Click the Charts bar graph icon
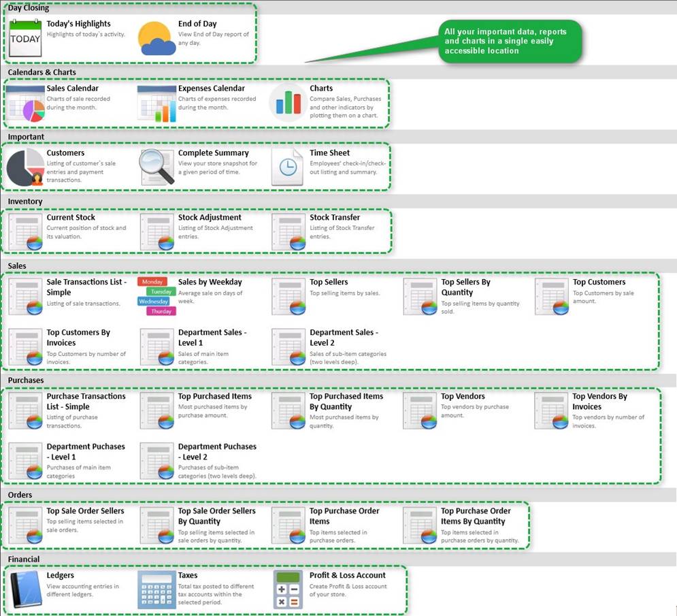 (x=288, y=103)
